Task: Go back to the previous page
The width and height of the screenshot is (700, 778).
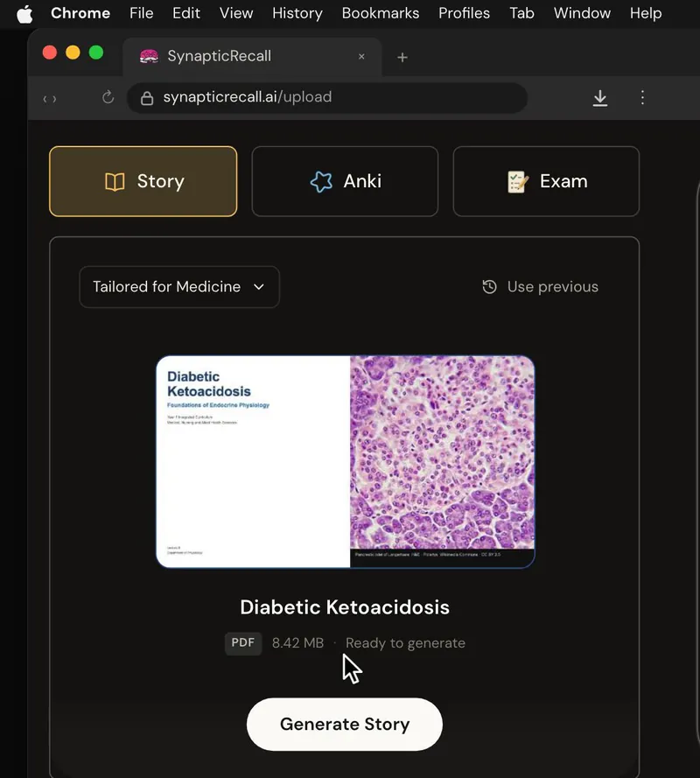Action: [45, 99]
